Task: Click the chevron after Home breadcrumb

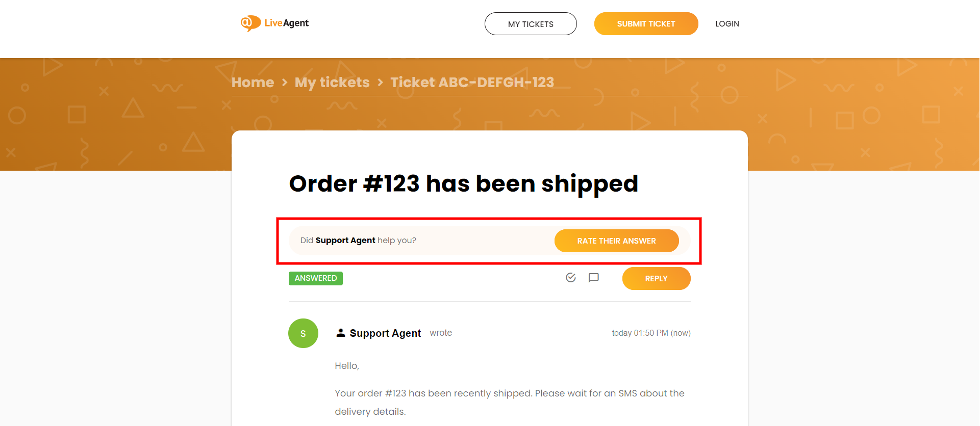Action: pos(285,83)
